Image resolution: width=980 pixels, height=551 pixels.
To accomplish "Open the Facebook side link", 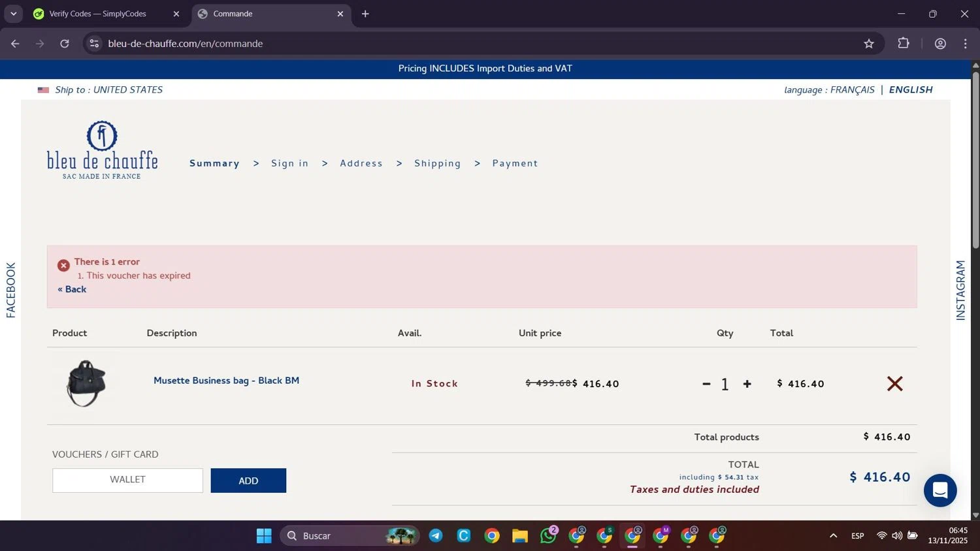I will pyautogui.click(x=10, y=290).
